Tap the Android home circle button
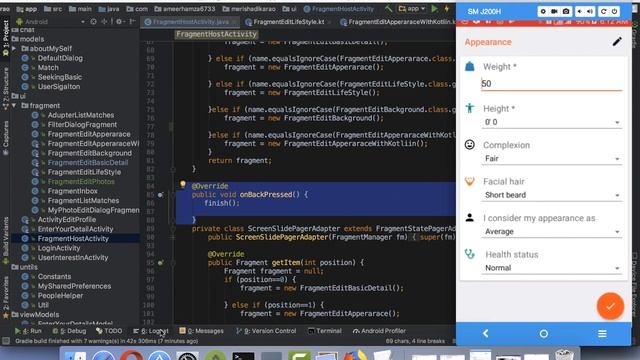This screenshot has height=360, width=640. click(x=544, y=333)
